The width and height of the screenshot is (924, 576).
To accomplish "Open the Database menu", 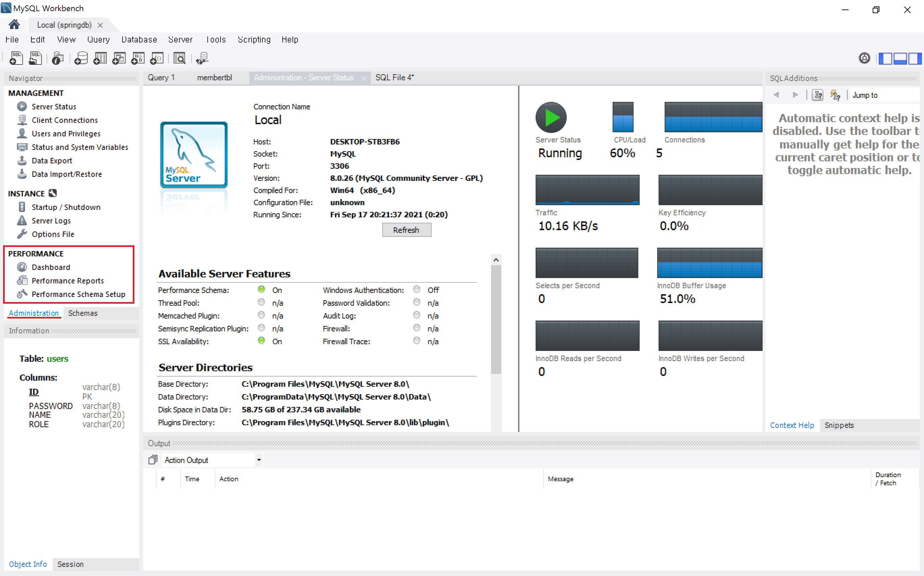I will click(x=139, y=39).
